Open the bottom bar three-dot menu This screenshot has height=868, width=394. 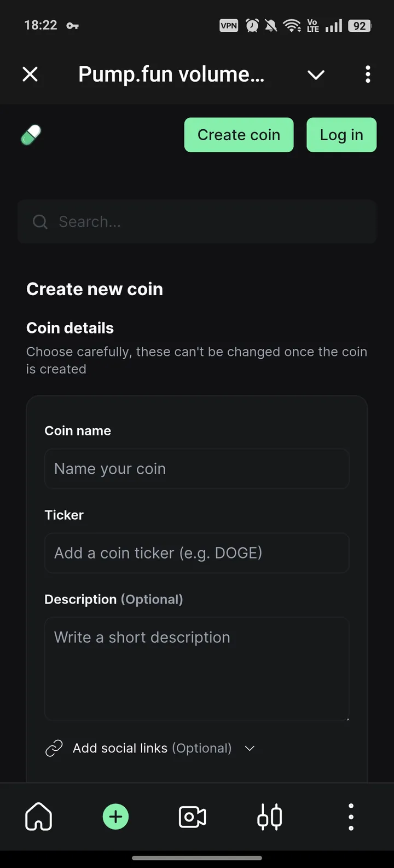(351, 817)
